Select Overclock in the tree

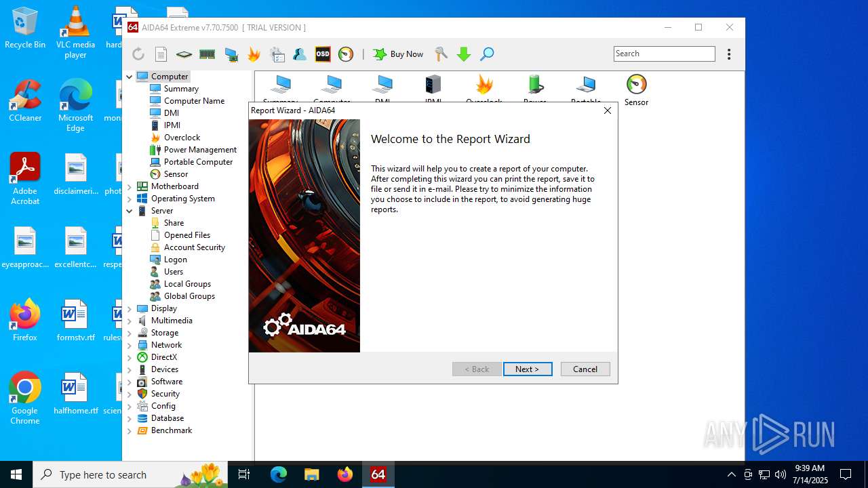coord(182,138)
